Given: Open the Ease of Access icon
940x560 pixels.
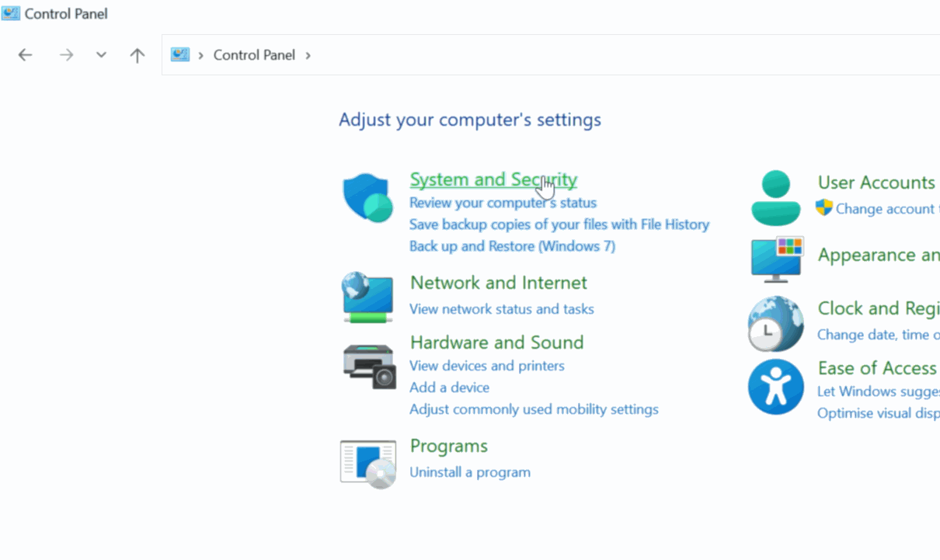Looking at the screenshot, I should point(775,386).
